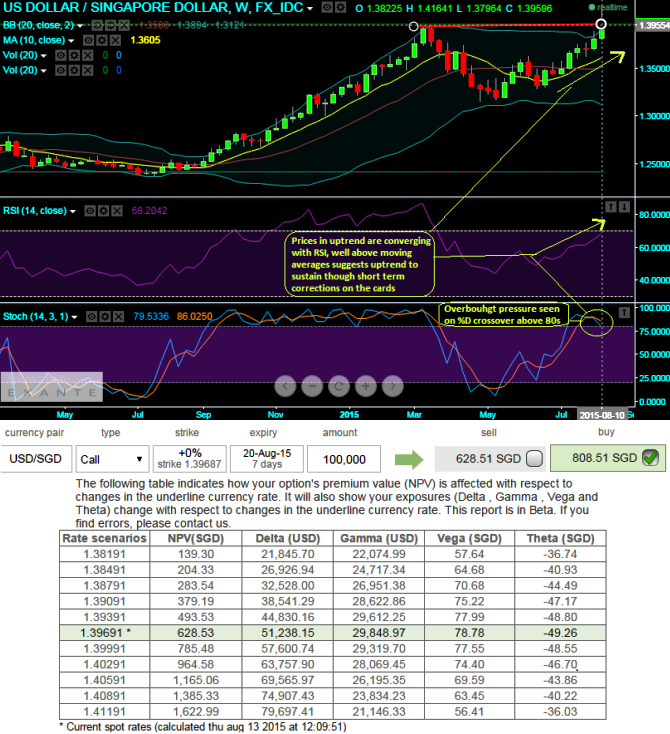Open Stoch (14, 3, 1) settings gear

click(105, 316)
